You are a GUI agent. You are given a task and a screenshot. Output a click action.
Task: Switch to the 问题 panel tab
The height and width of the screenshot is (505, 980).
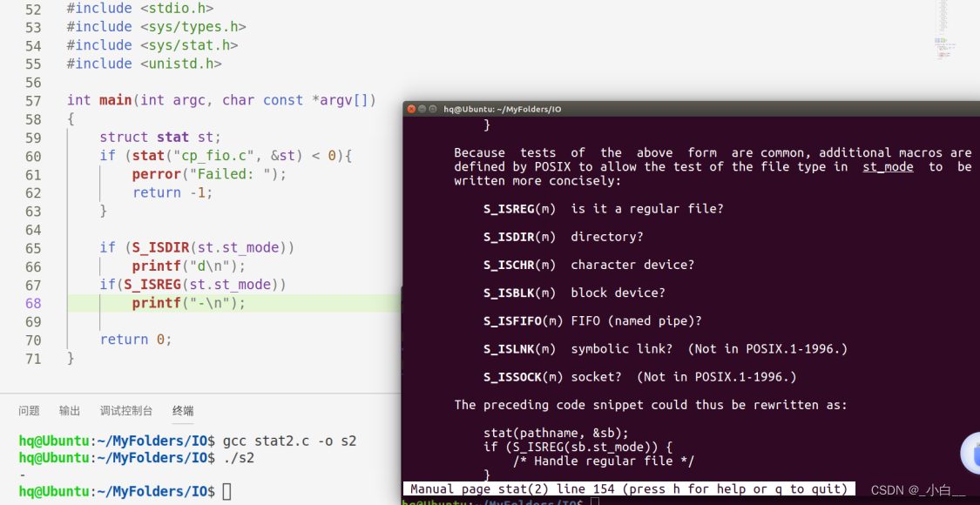(29, 411)
